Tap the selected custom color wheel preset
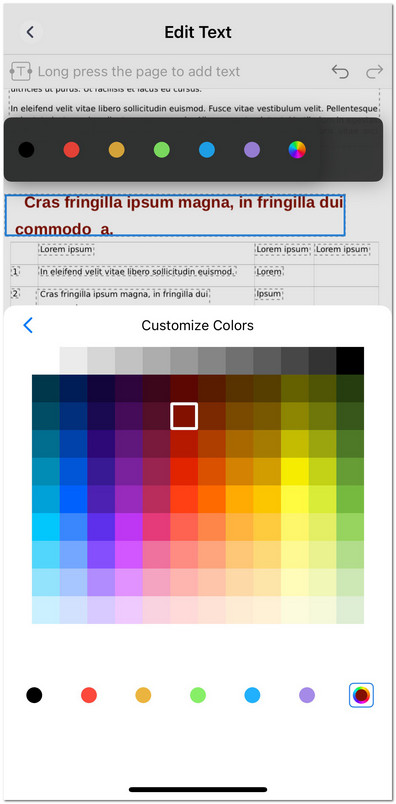Image resolution: width=396 pixels, height=804 pixels. [362, 695]
